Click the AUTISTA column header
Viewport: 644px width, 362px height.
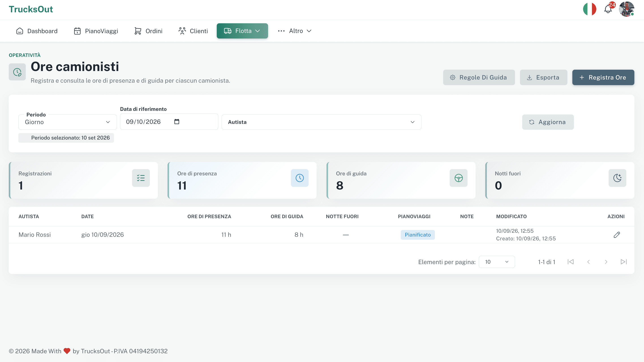coord(29,216)
